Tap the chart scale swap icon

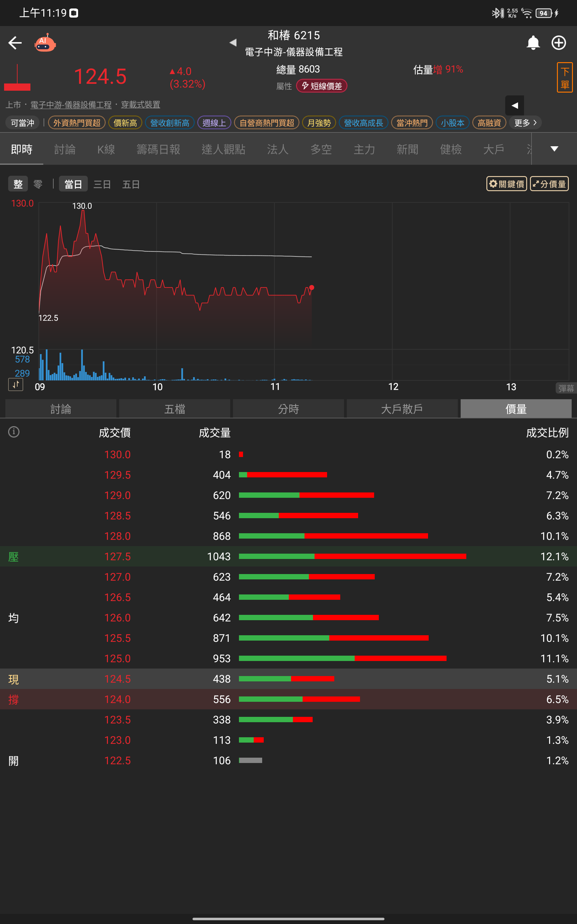pos(16,384)
